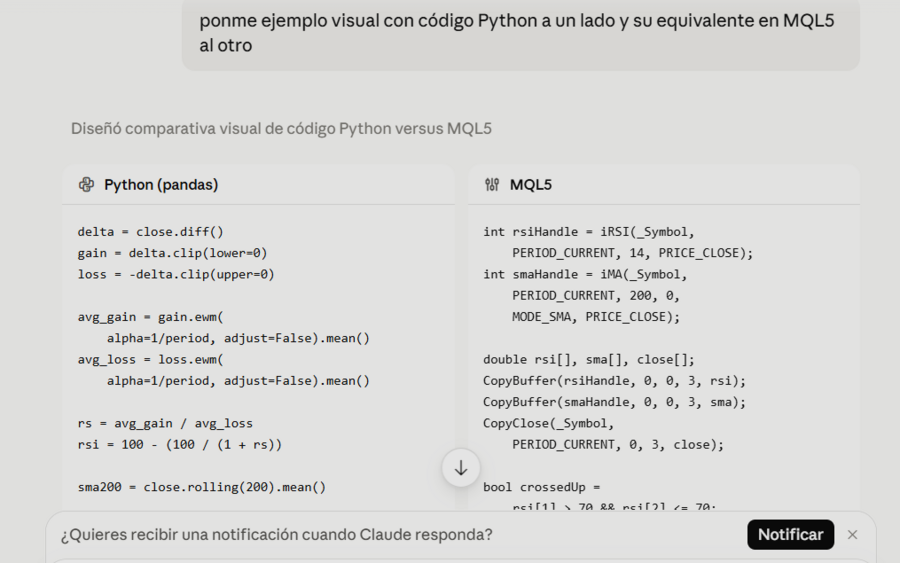
Task: Click the 'delta = close.diff()' code line
Action: click(x=150, y=232)
